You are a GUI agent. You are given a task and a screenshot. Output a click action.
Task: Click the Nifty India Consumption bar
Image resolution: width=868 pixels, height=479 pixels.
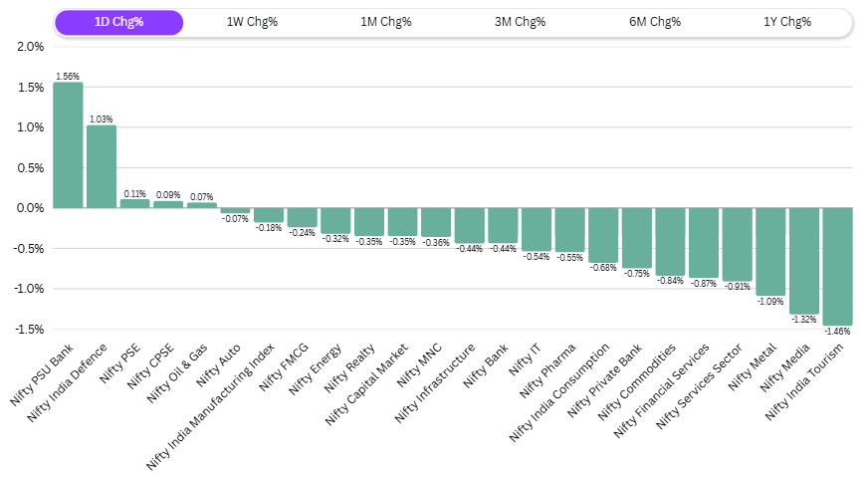(x=603, y=234)
